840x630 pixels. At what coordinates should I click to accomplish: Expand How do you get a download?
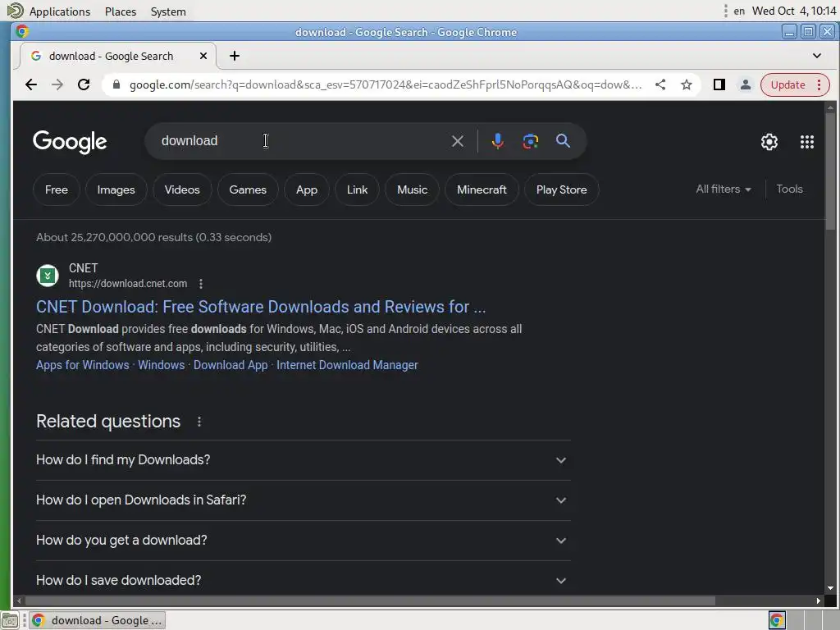tap(304, 541)
